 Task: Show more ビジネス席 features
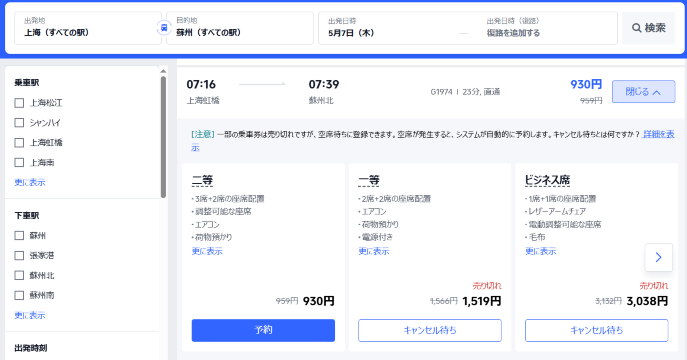click(541, 251)
